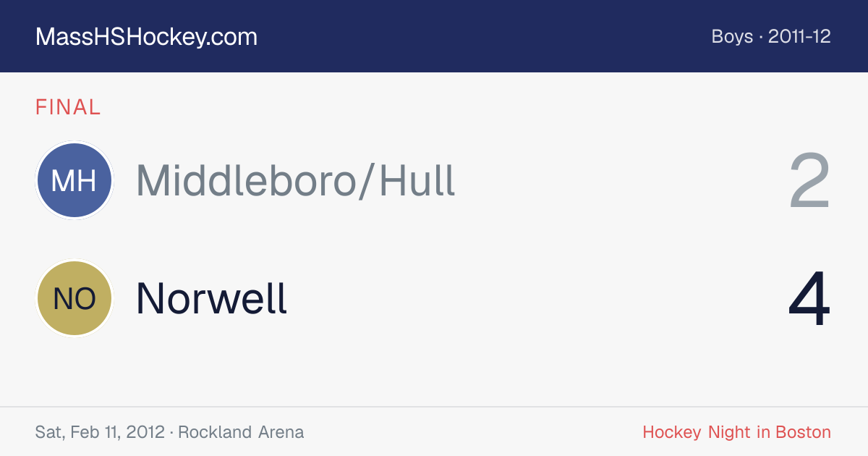Open the Norwell team name
The image size is (868, 456).
211,298
